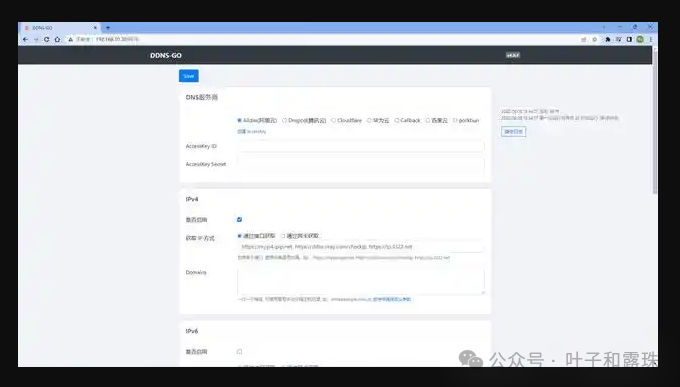Viewport: 680px width, 387px height.
Task: Click the Save button
Action: (x=189, y=76)
